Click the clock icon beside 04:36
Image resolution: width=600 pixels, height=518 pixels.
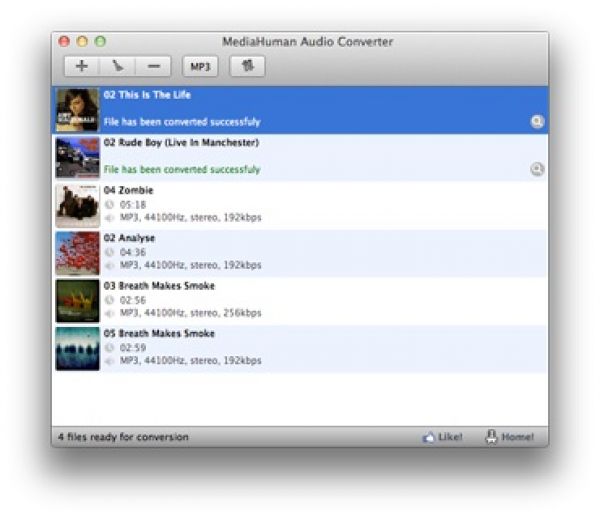tap(109, 252)
